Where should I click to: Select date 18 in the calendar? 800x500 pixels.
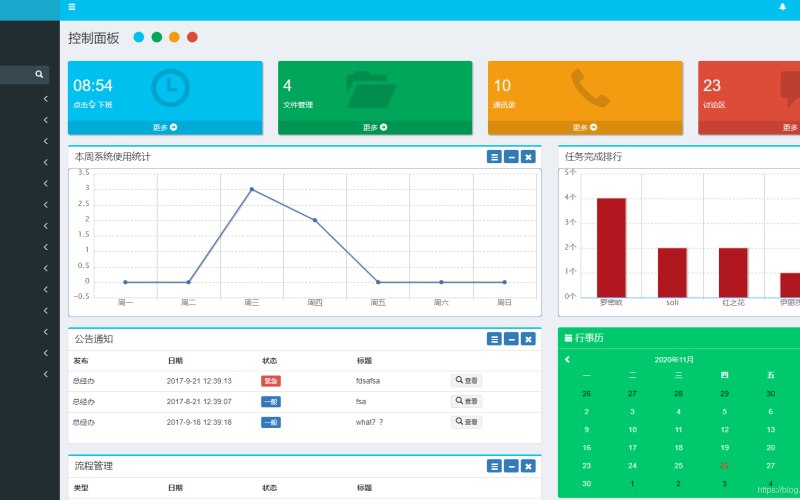[x=679, y=447]
